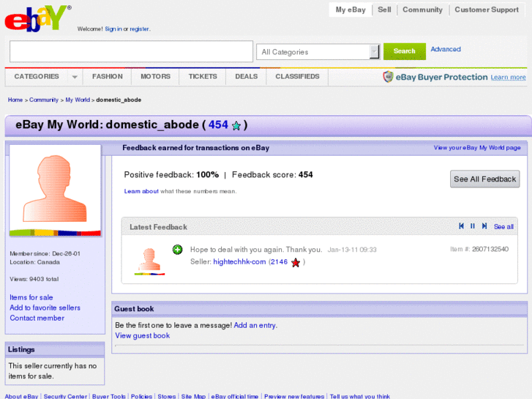Screen dimensions: 532x399
Task: Click the hightechhk-com seller avatar thumbnail
Action: (149, 261)
